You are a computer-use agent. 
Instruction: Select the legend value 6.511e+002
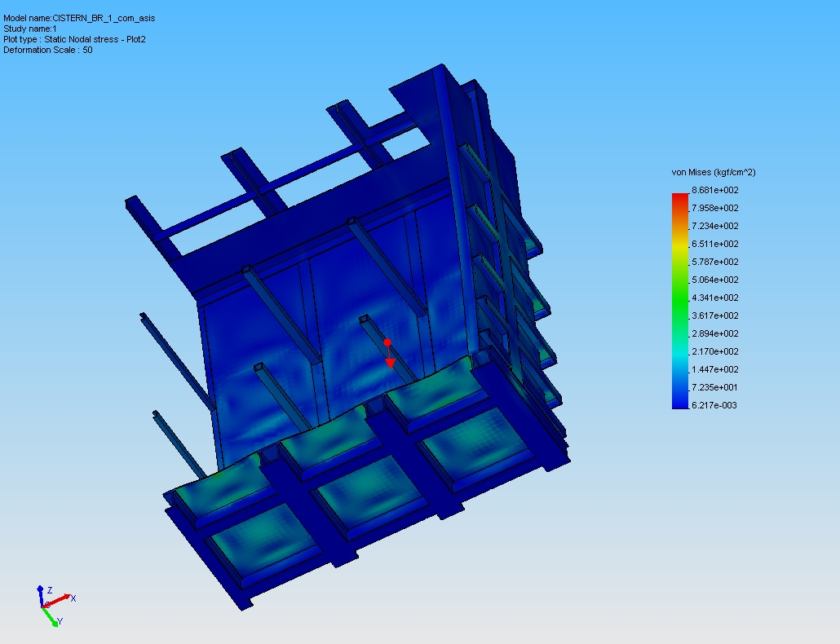pyautogui.click(x=715, y=244)
